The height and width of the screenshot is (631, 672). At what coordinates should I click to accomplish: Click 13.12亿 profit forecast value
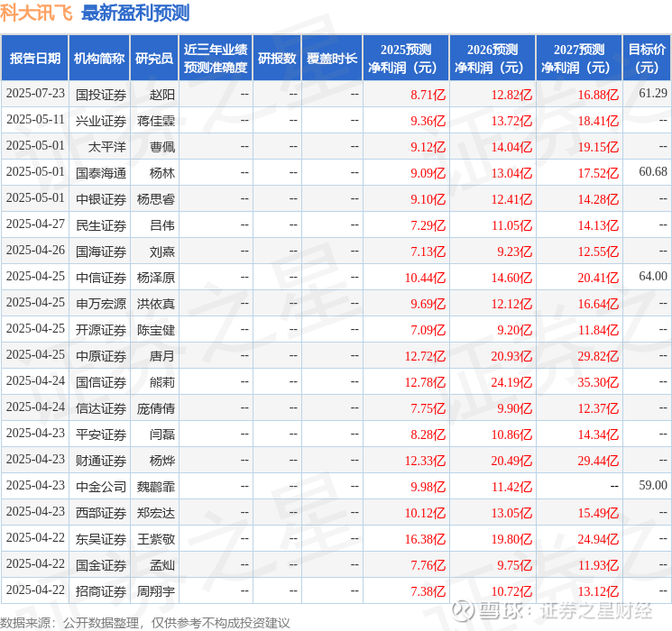point(598,591)
